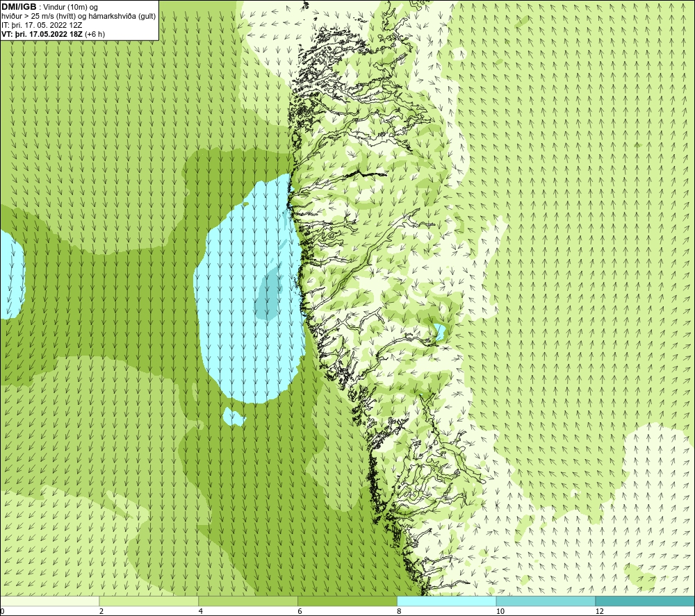The height and width of the screenshot is (616, 695).
Task: Pick the 10–12 m/s teal color bar segment
Action: click(x=546, y=601)
